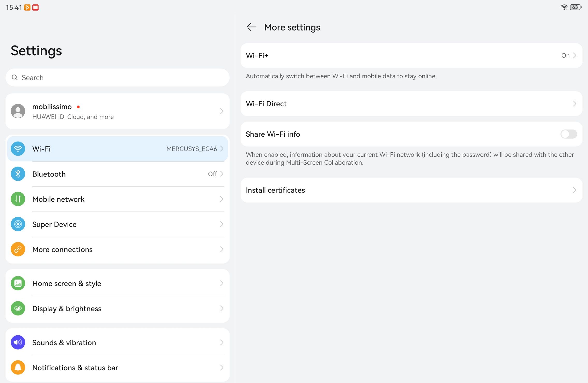Tap the Search settings field
The width and height of the screenshot is (588, 383).
click(x=117, y=77)
